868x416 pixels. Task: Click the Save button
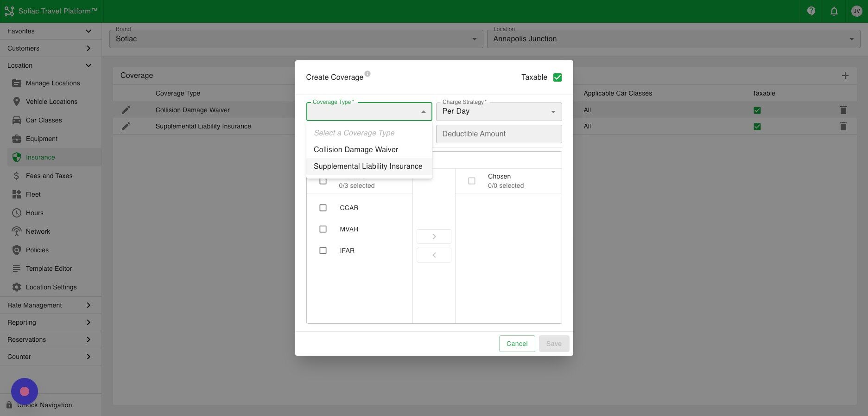pos(554,344)
